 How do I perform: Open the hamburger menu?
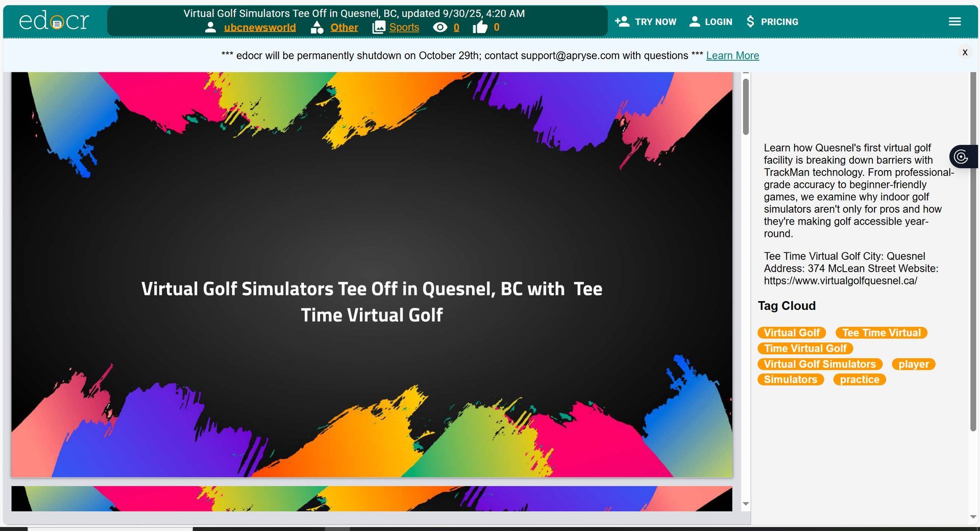[x=955, y=21]
